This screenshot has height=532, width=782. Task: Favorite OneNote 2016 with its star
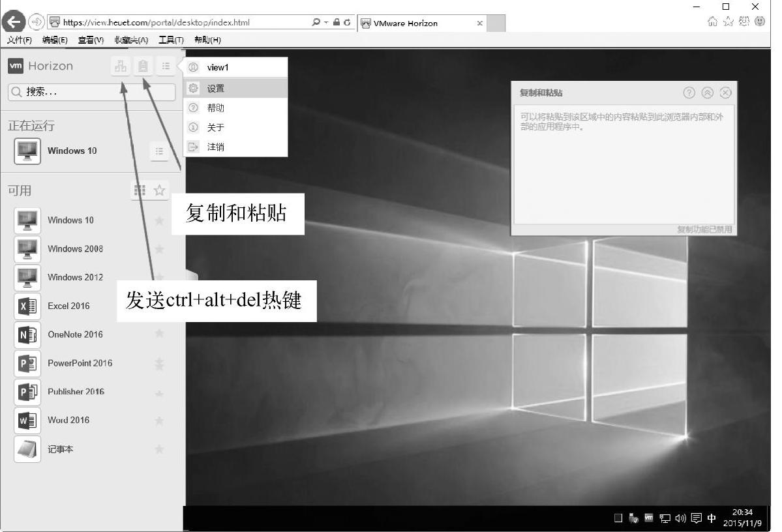click(160, 333)
